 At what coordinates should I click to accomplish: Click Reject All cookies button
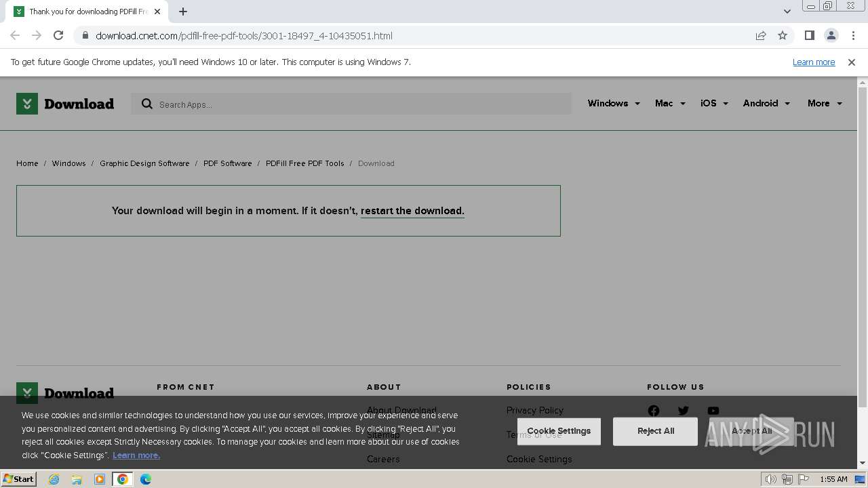coord(655,431)
